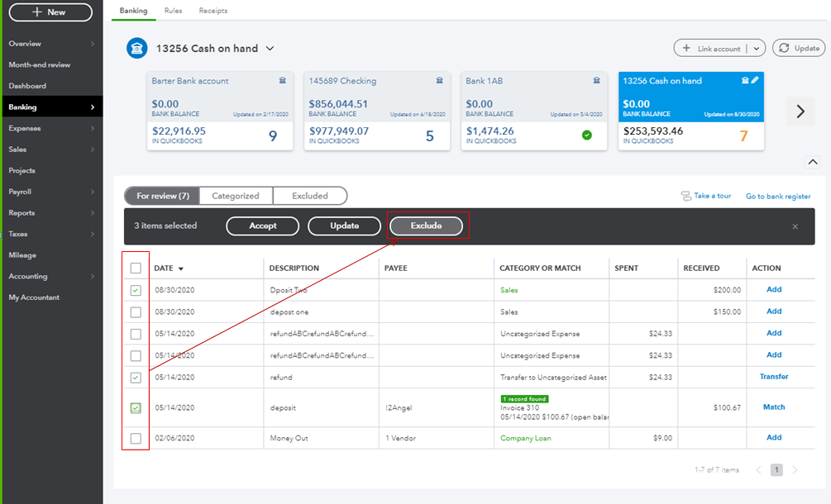Image resolution: width=831 pixels, height=504 pixels.
Task: Open the Excluded tab
Action: pyautogui.click(x=310, y=196)
